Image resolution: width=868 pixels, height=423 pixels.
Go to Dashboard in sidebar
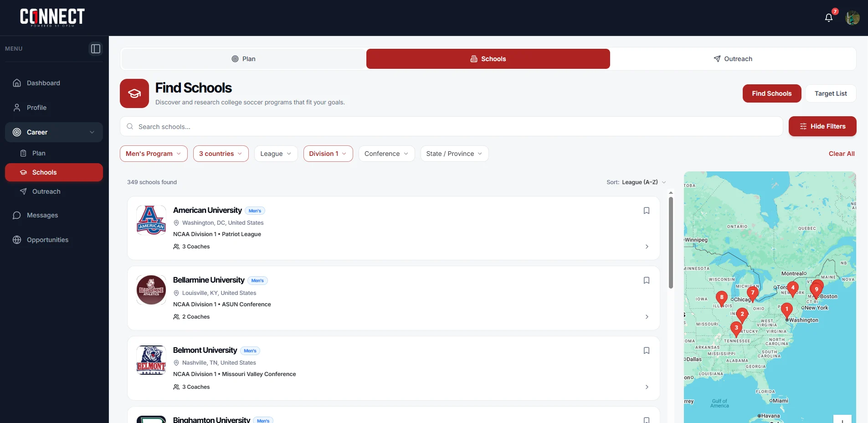pos(54,83)
